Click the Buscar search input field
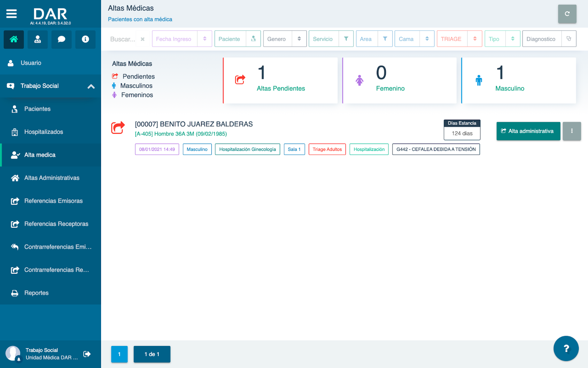Image resolution: width=588 pixels, height=368 pixels. pos(123,39)
